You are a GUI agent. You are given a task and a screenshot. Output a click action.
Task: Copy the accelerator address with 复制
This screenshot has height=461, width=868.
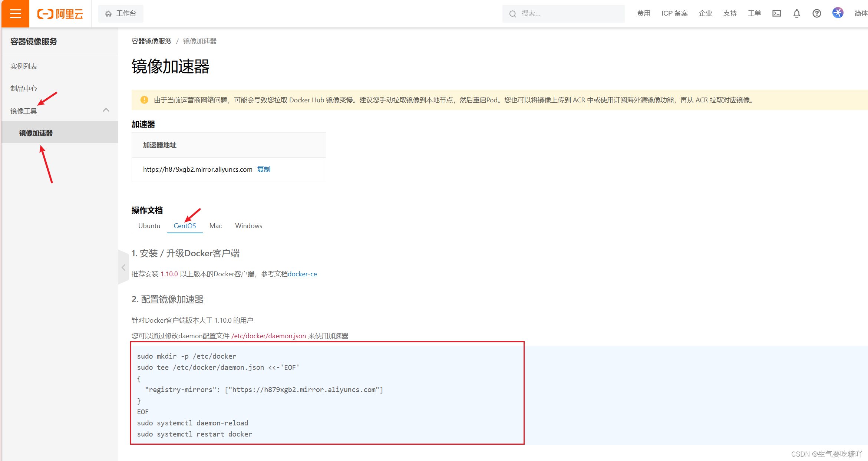pyautogui.click(x=264, y=169)
